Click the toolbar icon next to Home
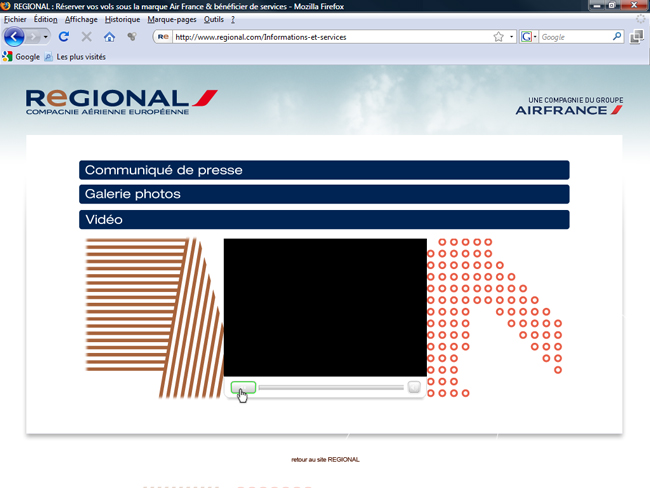Image resolution: width=650 pixels, height=488 pixels. [x=132, y=37]
